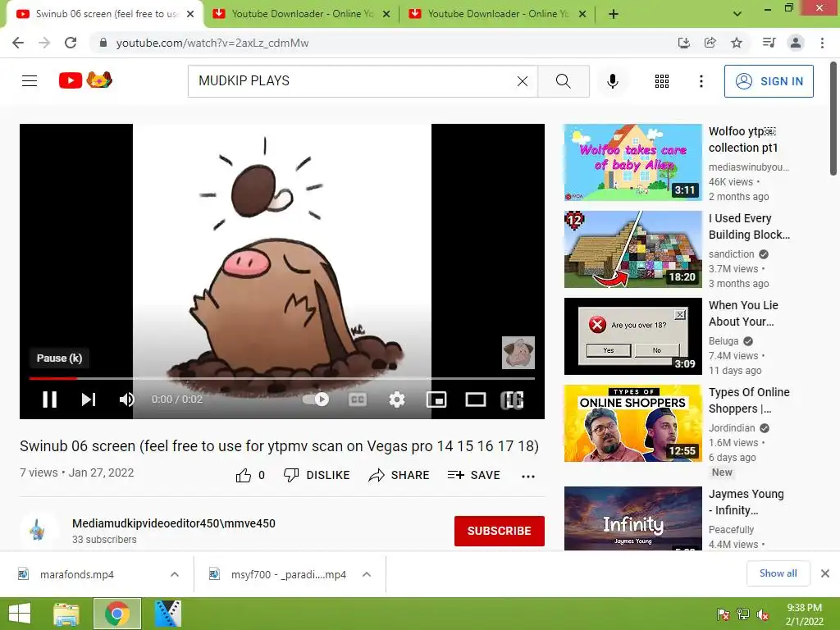Clear the search box text
The height and width of the screenshot is (630, 840).
click(x=523, y=81)
